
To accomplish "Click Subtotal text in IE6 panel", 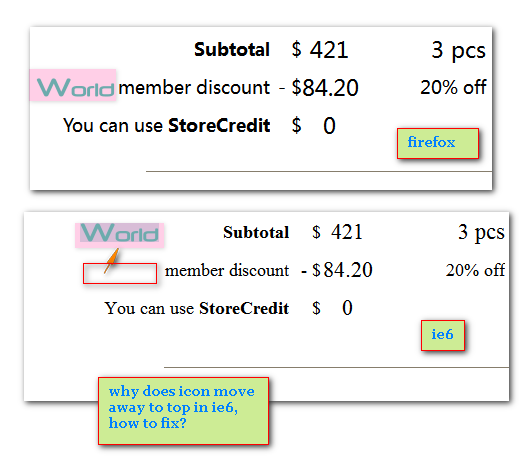I will [x=256, y=232].
